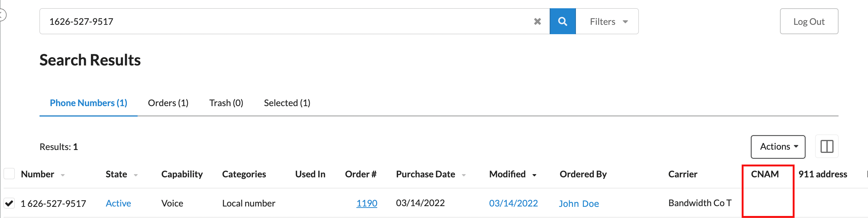Clear the search field with the X icon
This screenshot has height=218, width=868.
[537, 22]
